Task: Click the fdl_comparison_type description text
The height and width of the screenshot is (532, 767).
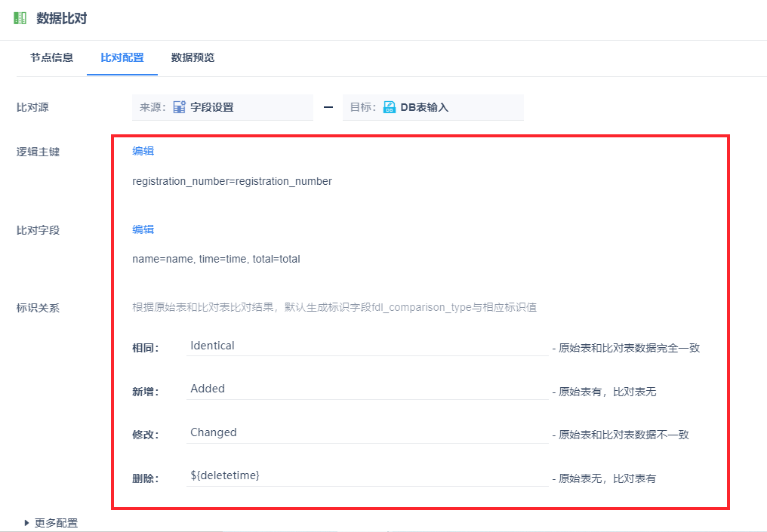Action: coord(334,308)
